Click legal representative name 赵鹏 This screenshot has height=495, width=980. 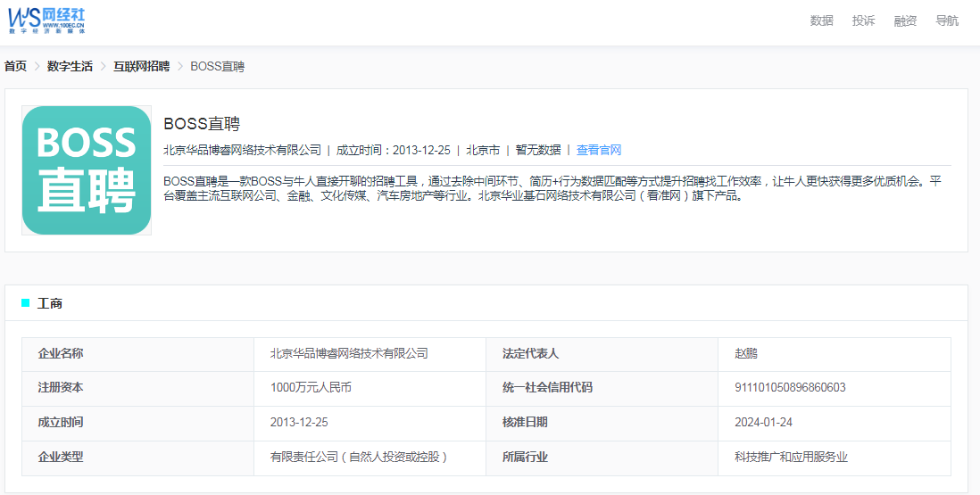(x=746, y=353)
